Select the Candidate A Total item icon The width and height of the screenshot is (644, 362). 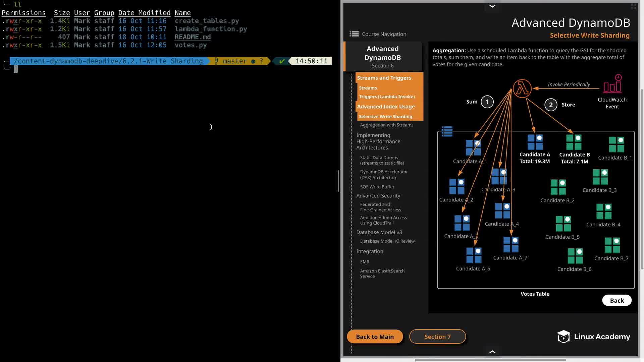click(535, 142)
